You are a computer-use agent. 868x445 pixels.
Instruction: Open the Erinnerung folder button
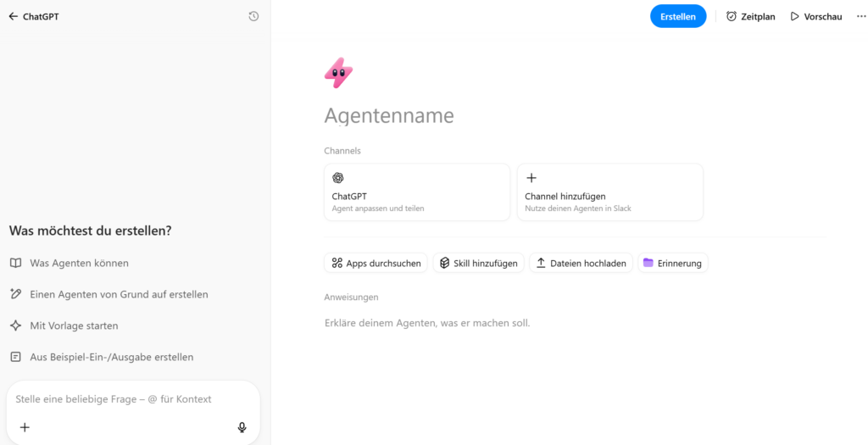point(672,263)
